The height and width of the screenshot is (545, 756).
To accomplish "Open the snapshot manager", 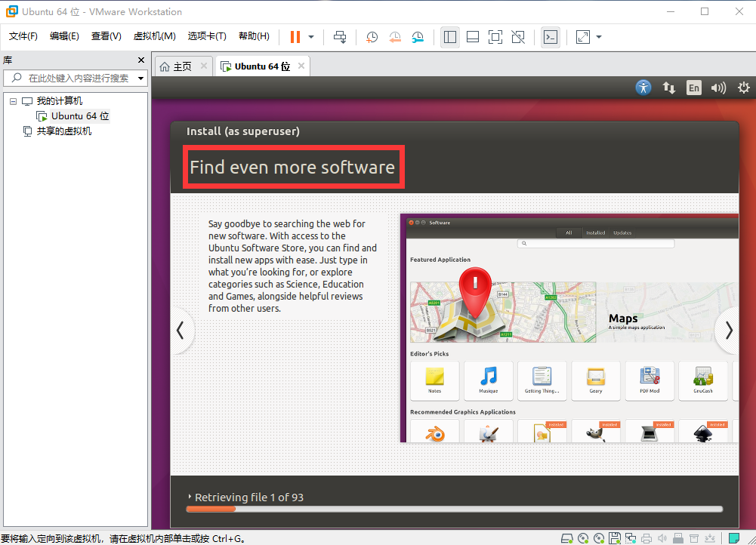I will pos(418,37).
